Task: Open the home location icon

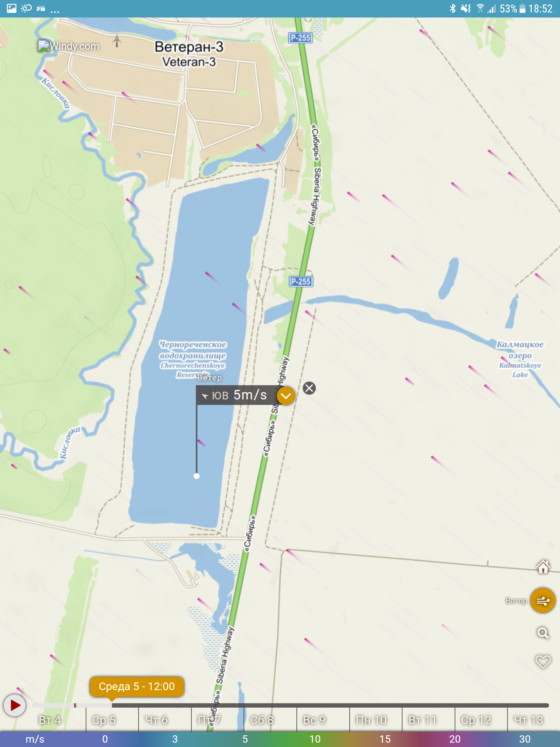Action: pyautogui.click(x=543, y=567)
